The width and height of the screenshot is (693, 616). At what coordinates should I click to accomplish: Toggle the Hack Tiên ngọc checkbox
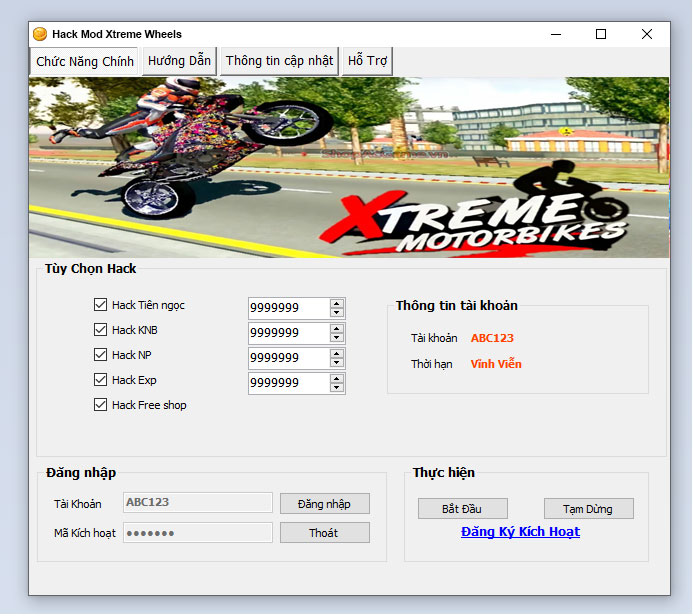click(x=100, y=304)
